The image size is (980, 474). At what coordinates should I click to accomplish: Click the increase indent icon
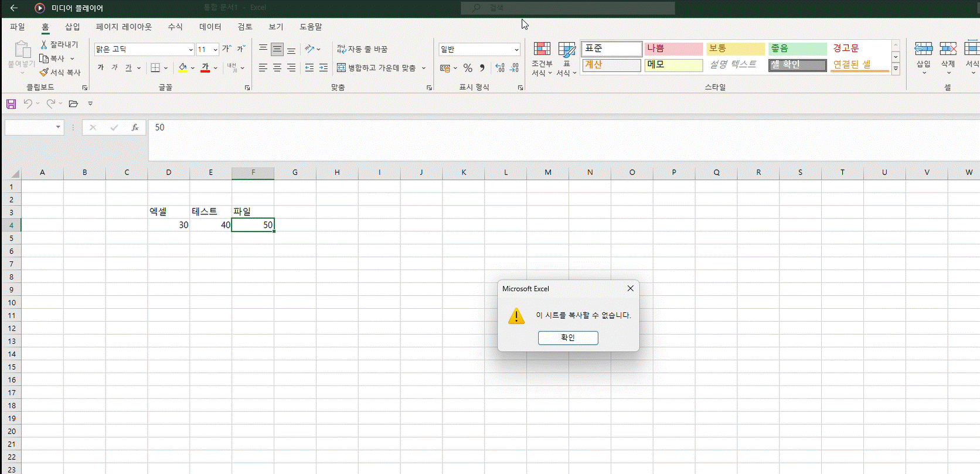click(x=324, y=68)
